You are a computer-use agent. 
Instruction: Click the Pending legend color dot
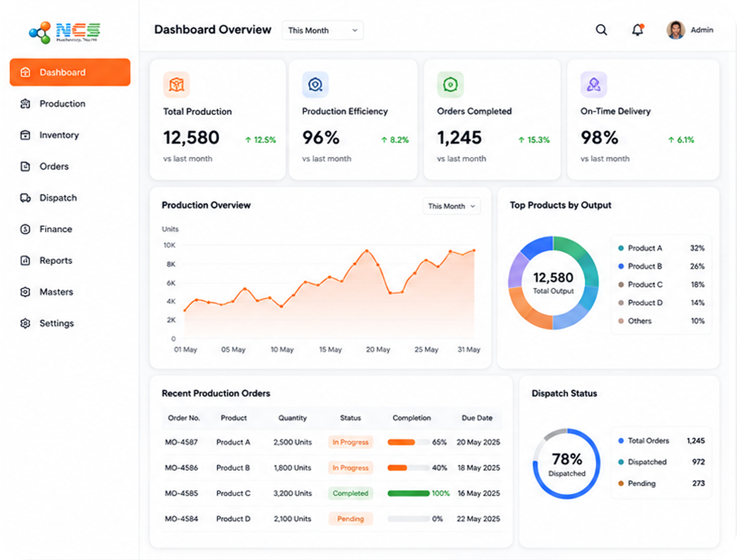click(621, 483)
